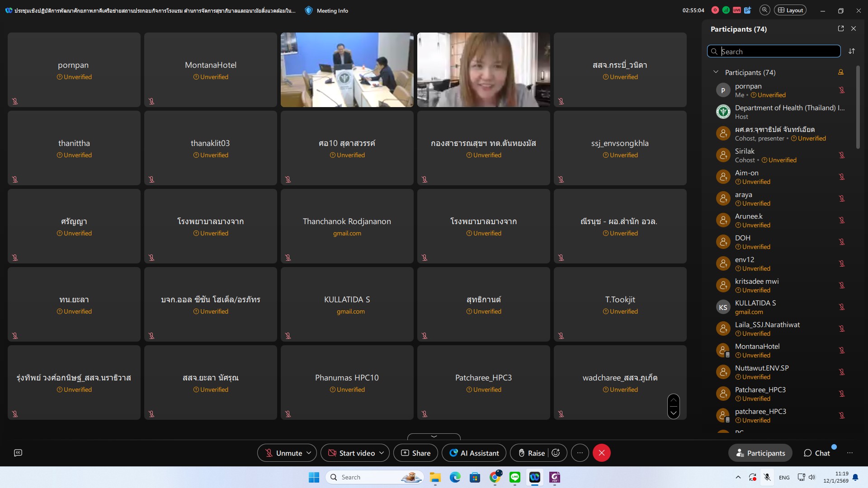Open the zoom magnifier icon in title bar
Screen dimensions: 868x488
(x=764, y=10)
